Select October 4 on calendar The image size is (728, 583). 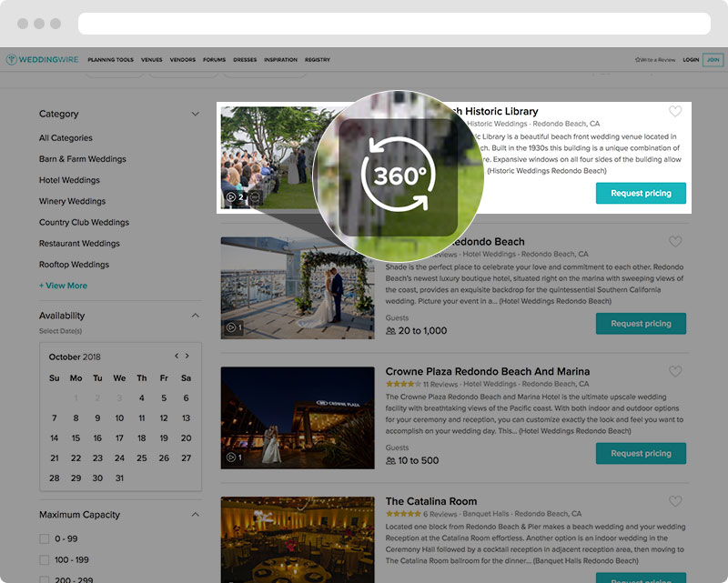pos(142,397)
